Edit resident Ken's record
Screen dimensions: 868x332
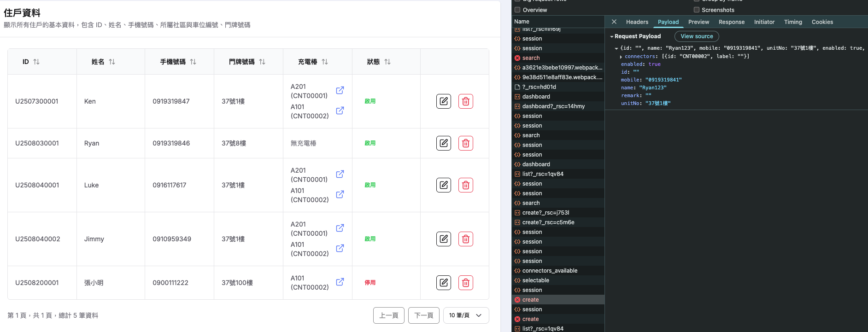point(443,101)
